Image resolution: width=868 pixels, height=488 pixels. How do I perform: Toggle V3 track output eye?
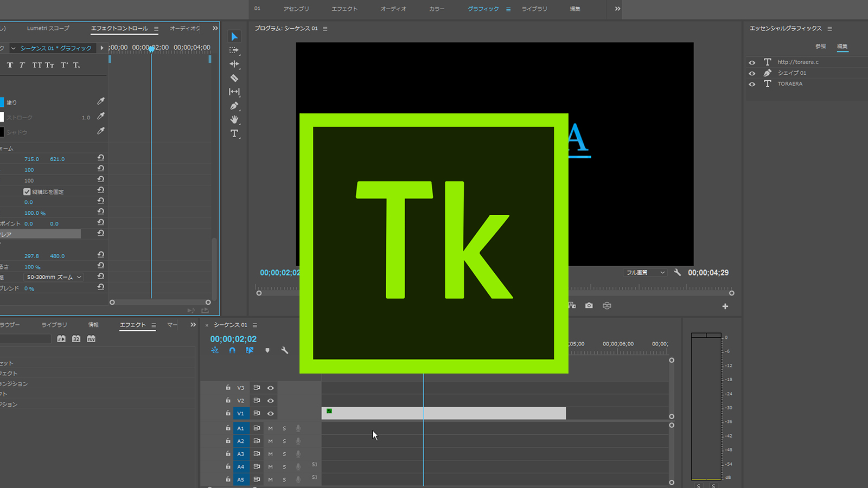271,388
